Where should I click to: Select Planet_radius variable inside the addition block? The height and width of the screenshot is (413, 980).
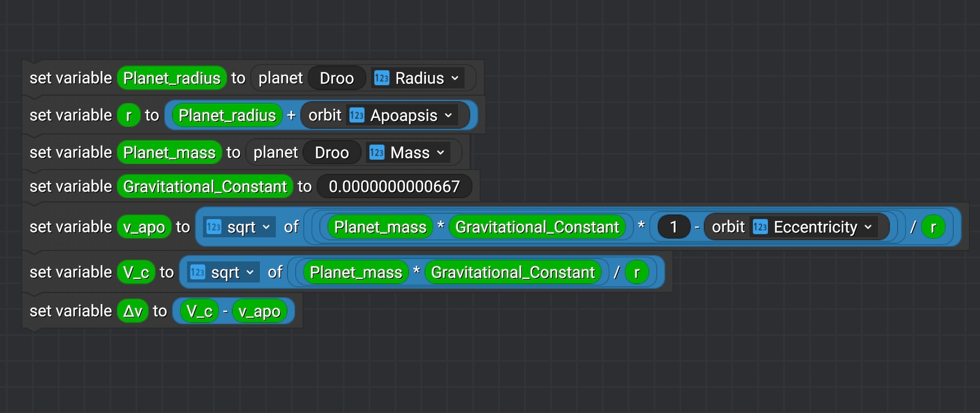227,115
